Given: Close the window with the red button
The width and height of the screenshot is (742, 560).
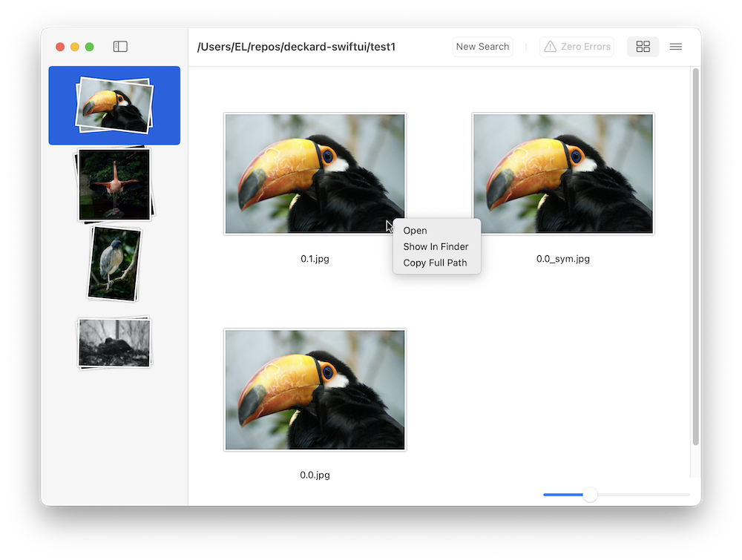Looking at the screenshot, I should (60, 47).
